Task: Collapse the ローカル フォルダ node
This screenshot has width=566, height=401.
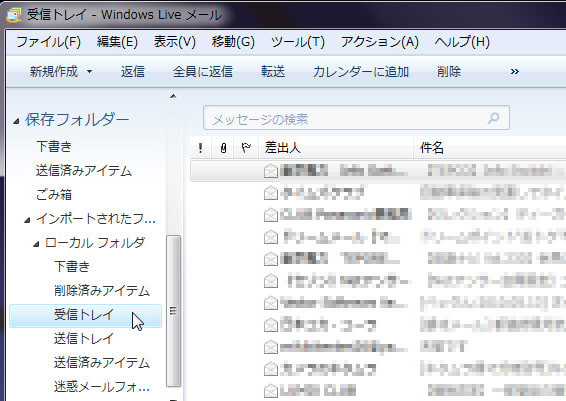Action: coord(36,244)
